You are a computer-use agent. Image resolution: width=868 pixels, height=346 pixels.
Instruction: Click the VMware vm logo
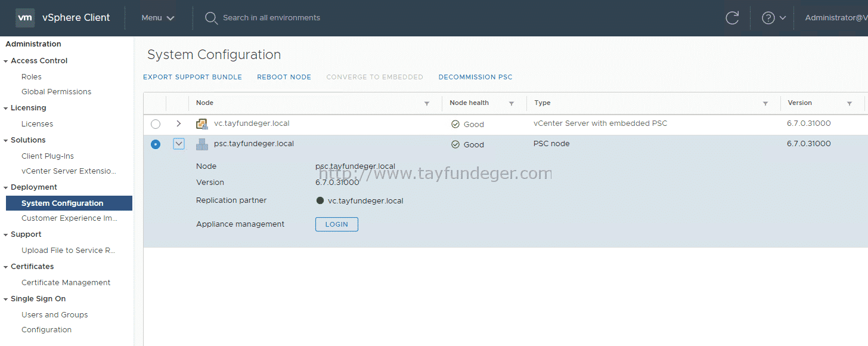[x=25, y=18]
